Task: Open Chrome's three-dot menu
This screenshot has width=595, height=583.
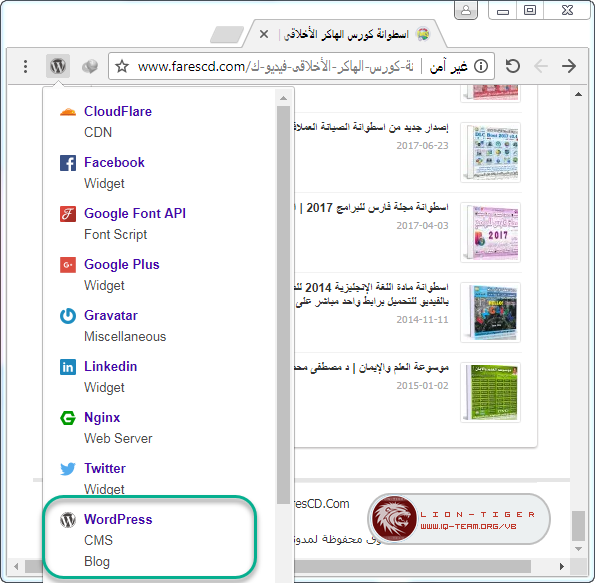Action: point(25,66)
